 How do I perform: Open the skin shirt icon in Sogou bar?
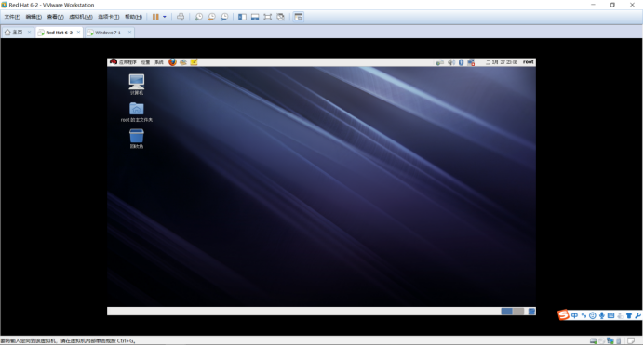629,315
